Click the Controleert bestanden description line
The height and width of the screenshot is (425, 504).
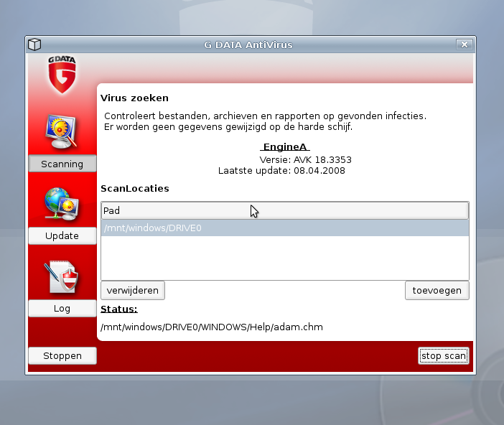tap(265, 116)
